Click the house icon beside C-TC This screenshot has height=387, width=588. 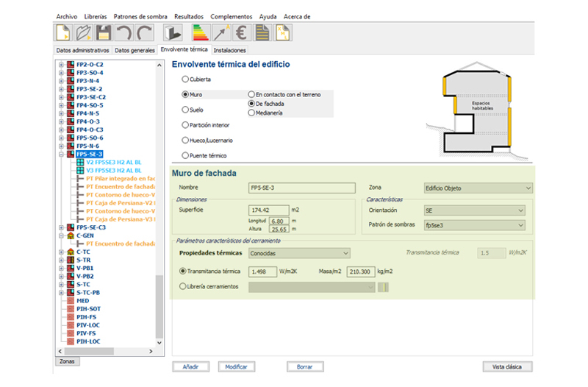pyautogui.click(x=71, y=252)
